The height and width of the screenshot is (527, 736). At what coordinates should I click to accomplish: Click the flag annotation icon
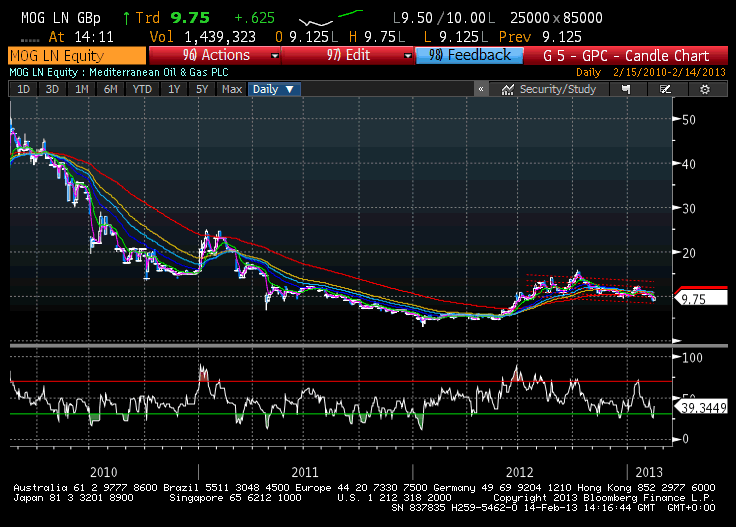coord(626,89)
